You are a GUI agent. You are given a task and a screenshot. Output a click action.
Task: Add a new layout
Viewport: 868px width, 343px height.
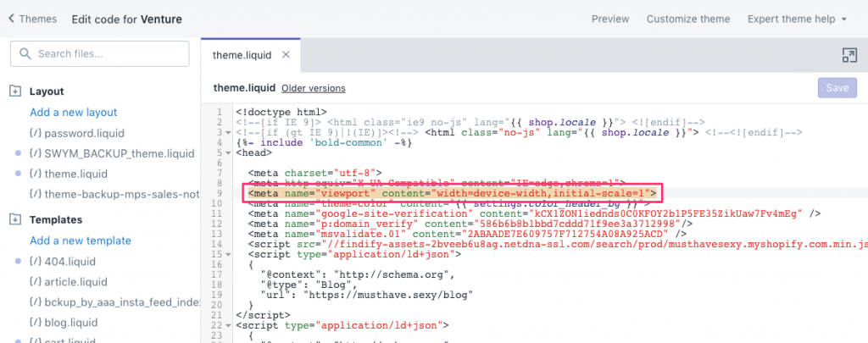(73, 113)
